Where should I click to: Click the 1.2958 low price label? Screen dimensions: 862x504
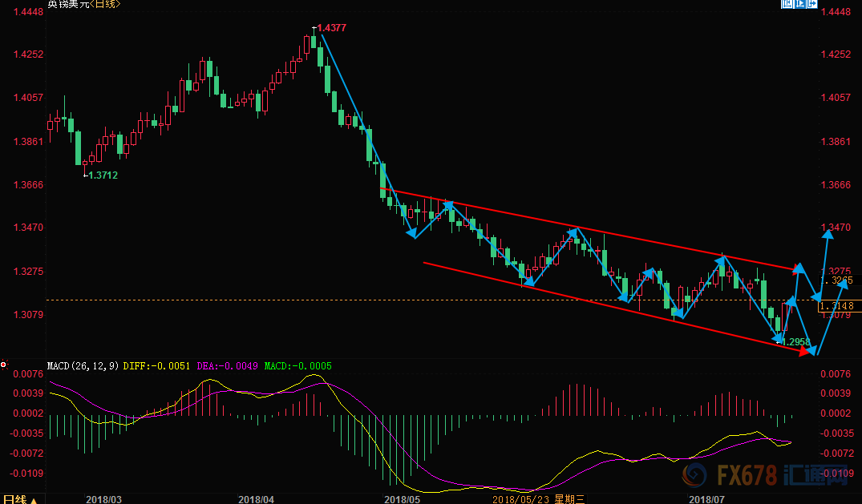[x=795, y=342]
